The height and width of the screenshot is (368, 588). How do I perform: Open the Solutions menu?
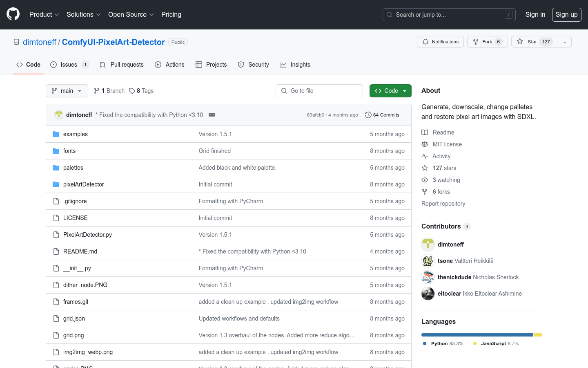tap(83, 15)
